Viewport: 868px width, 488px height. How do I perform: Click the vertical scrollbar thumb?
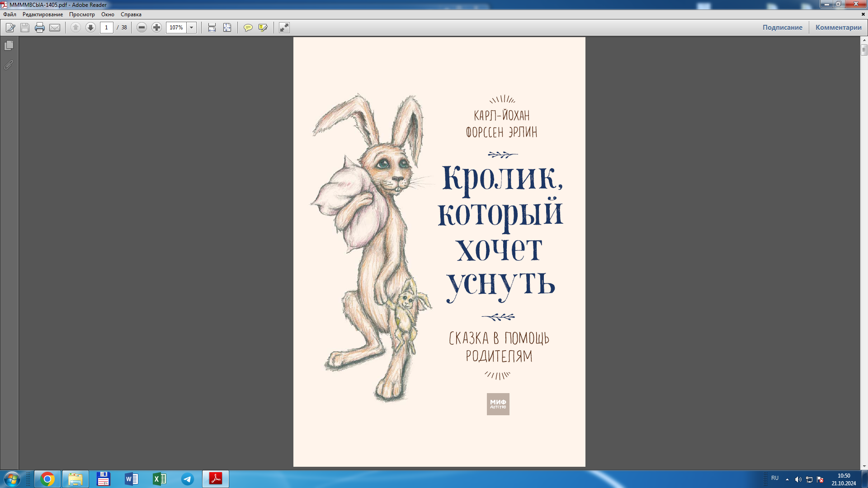tap(864, 50)
